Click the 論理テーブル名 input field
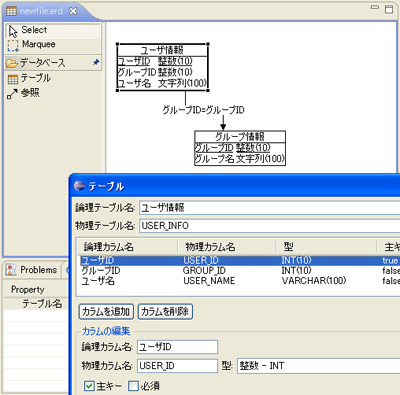 click(x=269, y=208)
